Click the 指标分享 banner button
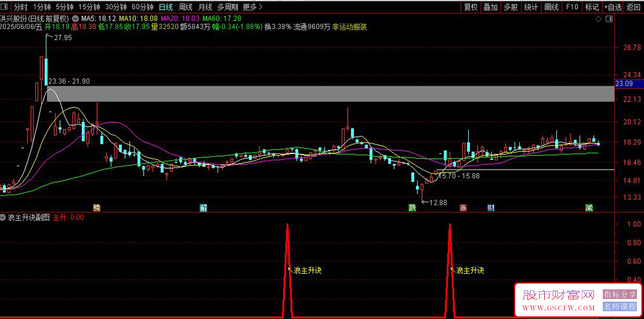The height and width of the screenshot is (319, 644). 620,295
